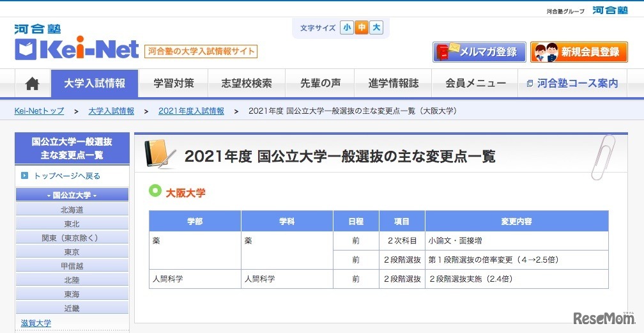Open 新規会員登録 new member signup
The height and width of the screenshot is (333, 644).
click(x=579, y=52)
